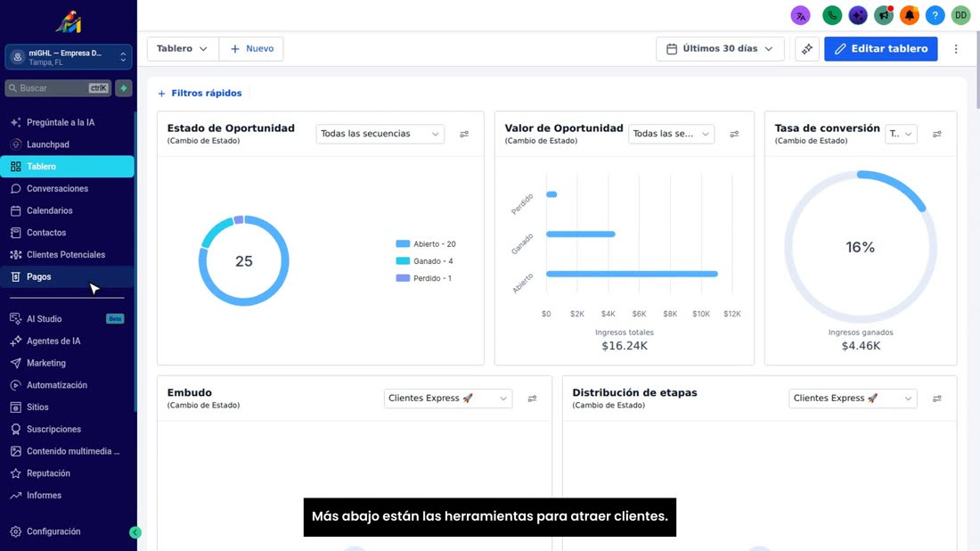Go to Conversaciones in the sidebar
980x551 pixels.
point(68,188)
